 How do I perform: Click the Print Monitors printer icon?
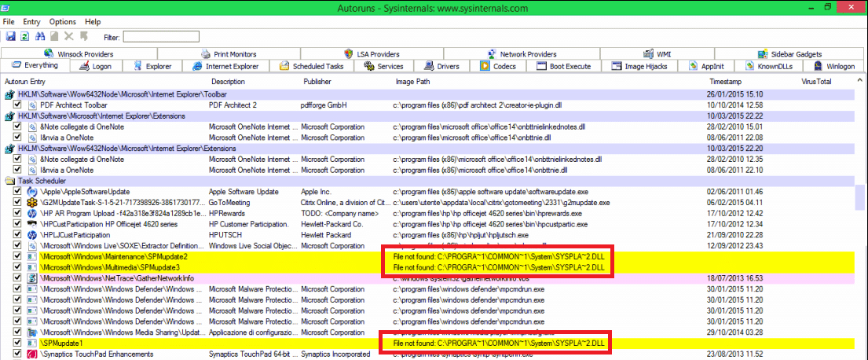coord(205,53)
